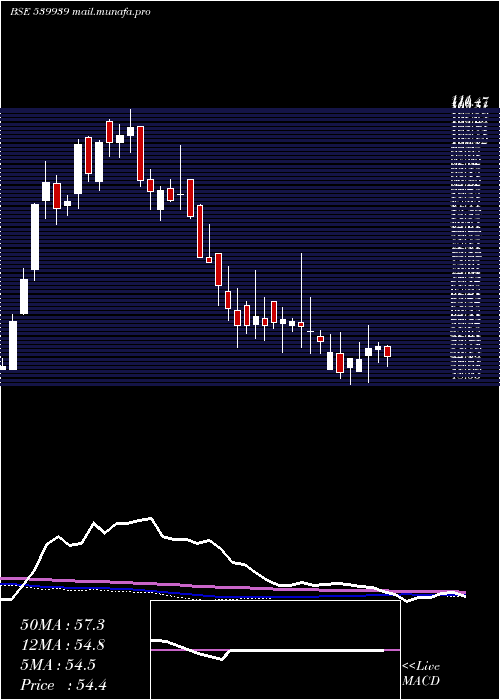Click the BSE 539939 mail.munafa.pro header text
This screenshot has height=700, width=500.
pyautogui.click(x=80, y=12)
